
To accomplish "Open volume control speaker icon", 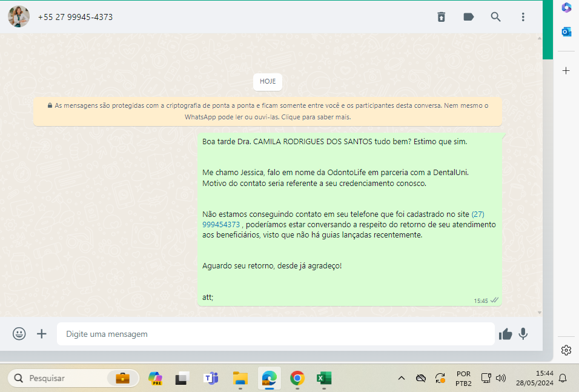I will [501, 378].
